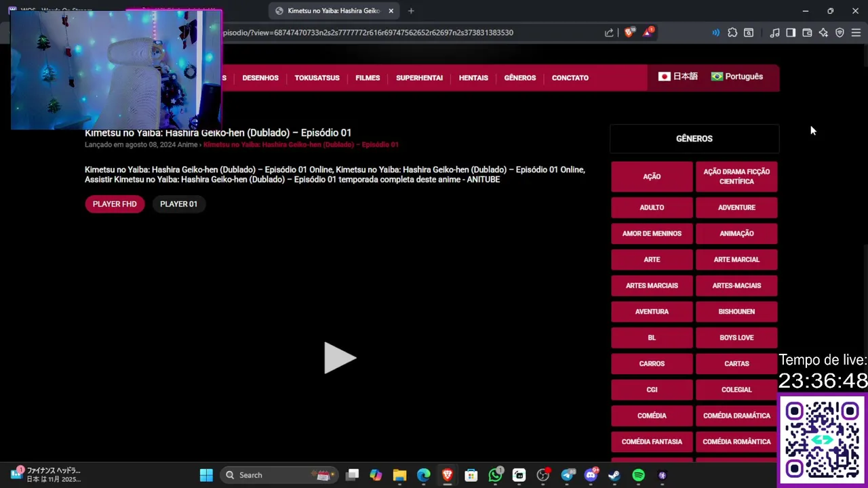Toggle the browser sidebar panel icon
Image resolution: width=868 pixels, height=488 pixels.
point(791,33)
